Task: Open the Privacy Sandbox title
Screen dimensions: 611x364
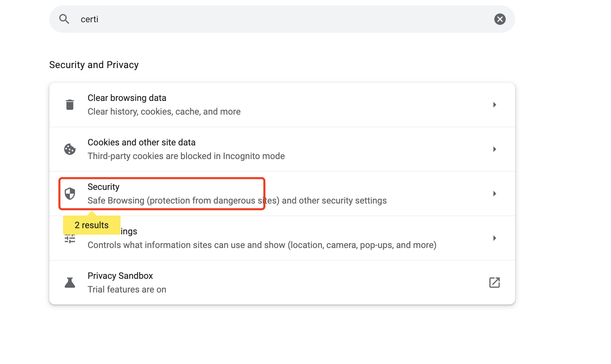Action: (x=120, y=276)
